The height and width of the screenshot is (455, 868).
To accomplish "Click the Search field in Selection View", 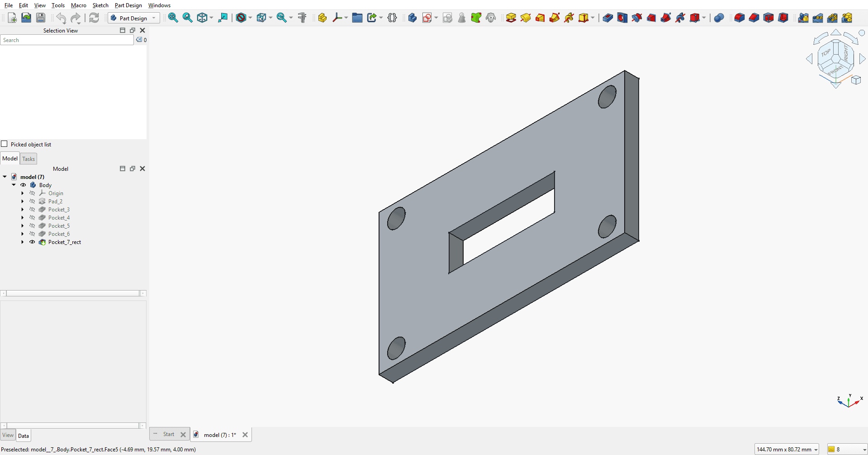I will click(x=67, y=40).
